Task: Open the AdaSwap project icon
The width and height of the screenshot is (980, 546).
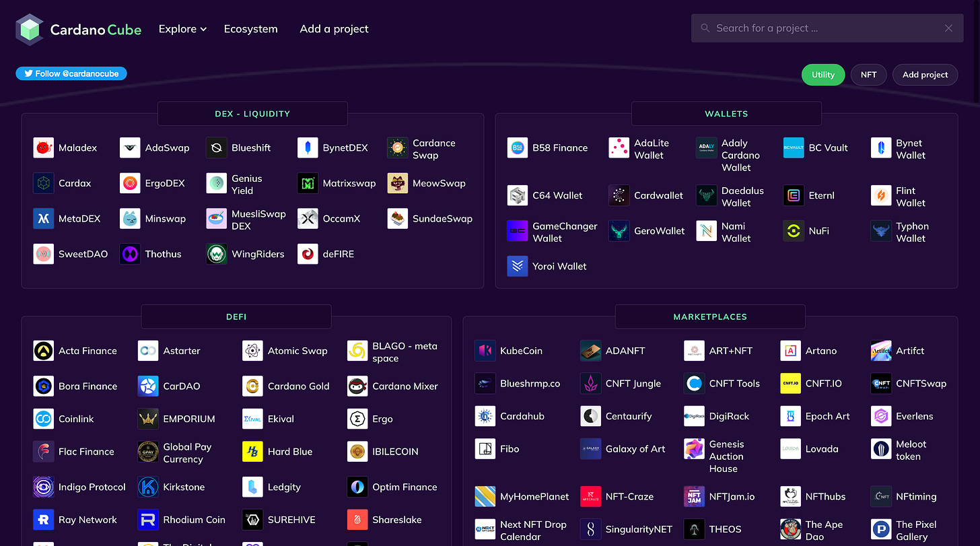Action: tap(130, 148)
